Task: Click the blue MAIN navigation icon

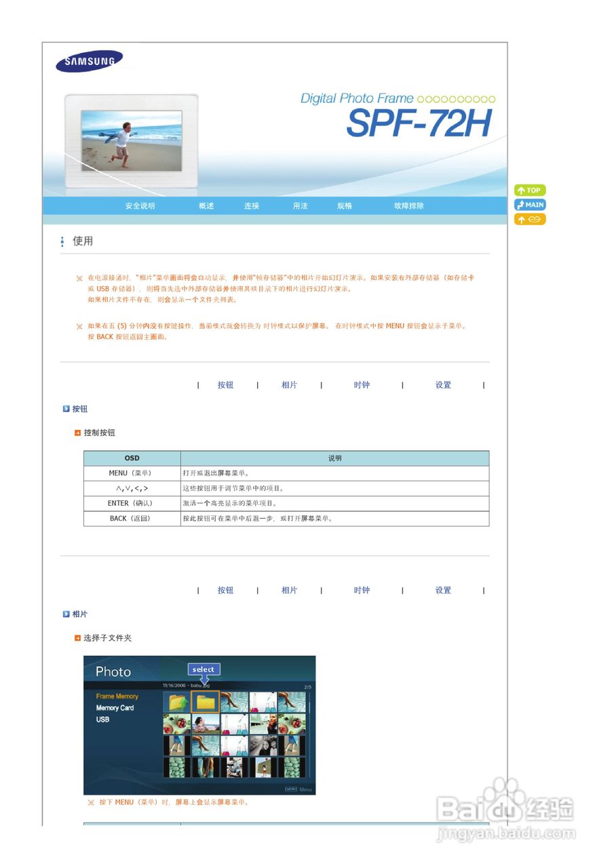Action: (529, 204)
